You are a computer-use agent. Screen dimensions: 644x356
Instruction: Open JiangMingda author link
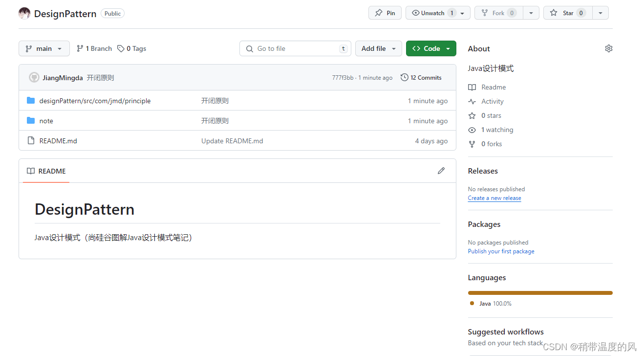[x=63, y=78]
